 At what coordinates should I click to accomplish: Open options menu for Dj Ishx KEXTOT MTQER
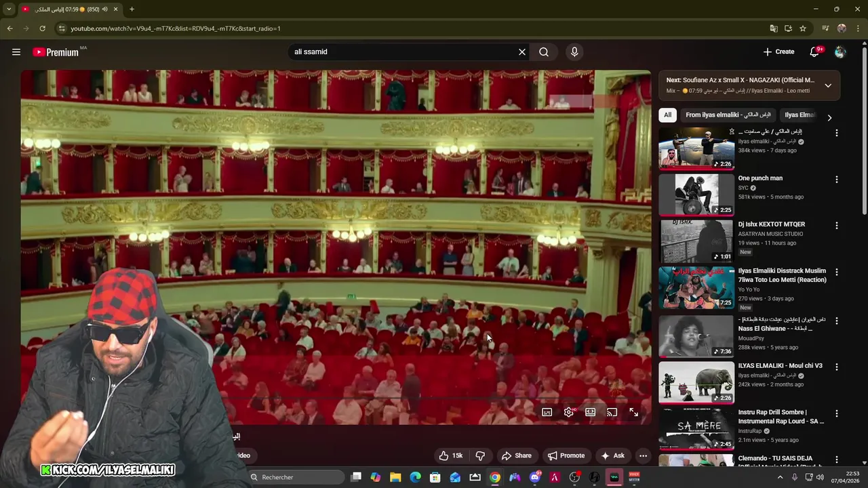[836, 226]
